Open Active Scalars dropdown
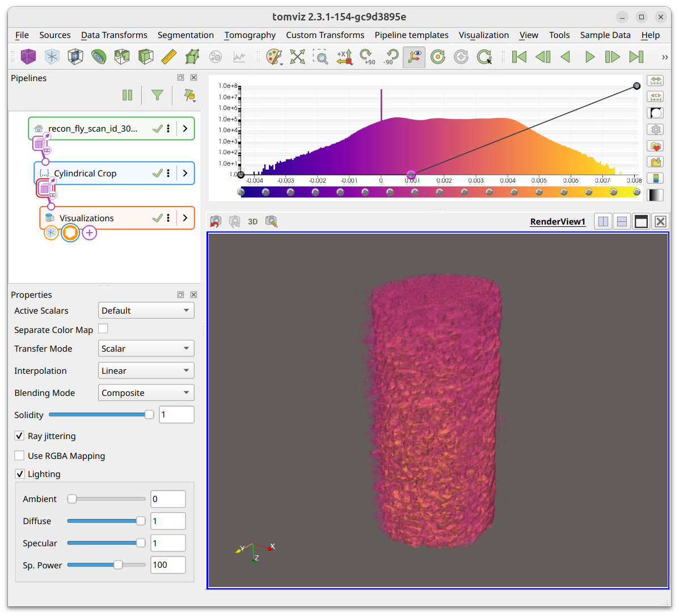Image resolution: width=679 pixels, height=616 pixels. tap(146, 310)
